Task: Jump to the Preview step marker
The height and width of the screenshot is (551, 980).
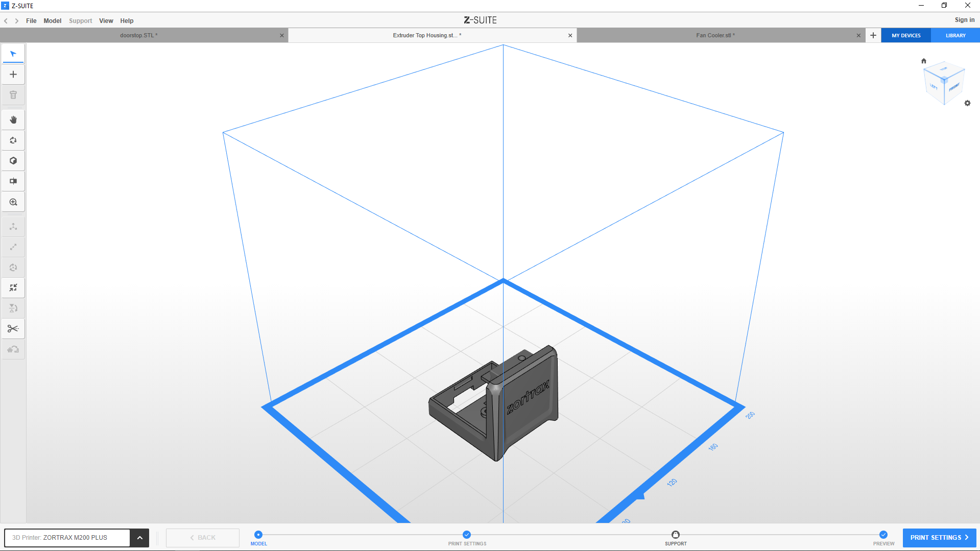Action: pos(883,535)
